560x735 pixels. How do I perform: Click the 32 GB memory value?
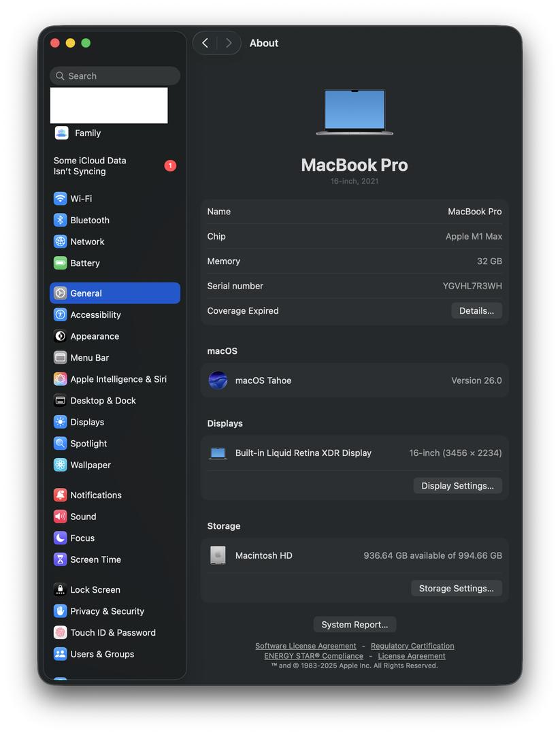(489, 261)
